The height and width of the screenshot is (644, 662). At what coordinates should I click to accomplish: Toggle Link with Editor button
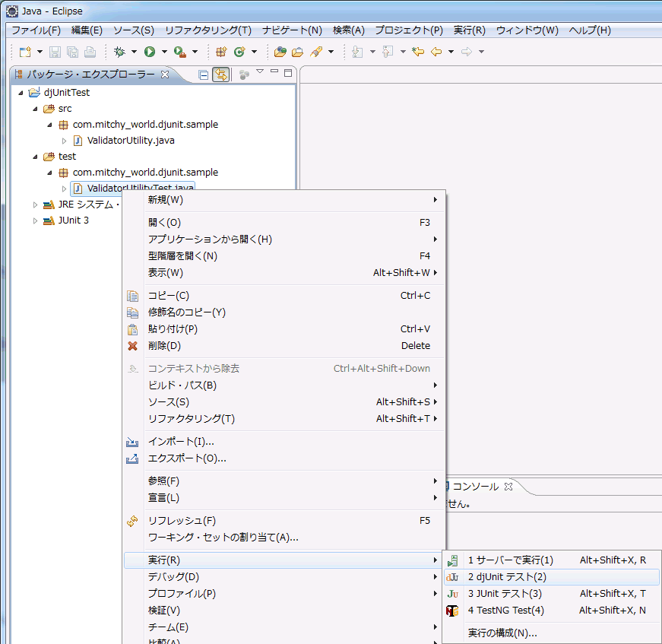coord(221,75)
